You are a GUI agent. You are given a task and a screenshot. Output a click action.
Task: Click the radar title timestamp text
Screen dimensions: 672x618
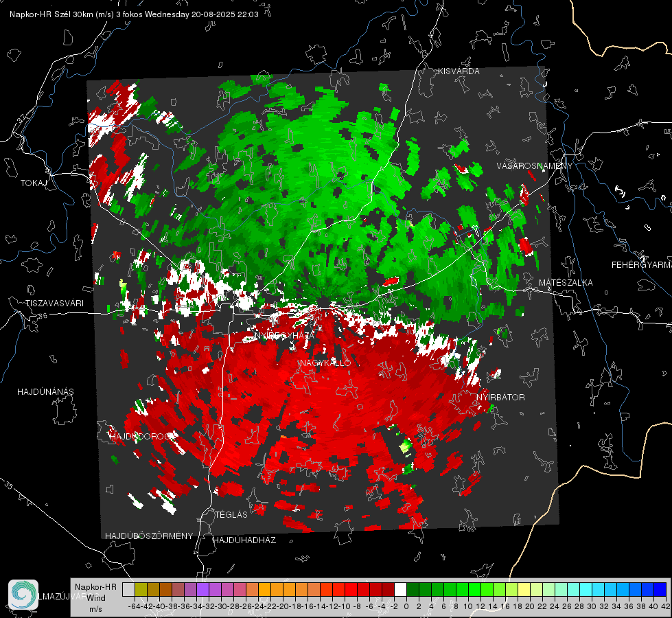[134, 14]
